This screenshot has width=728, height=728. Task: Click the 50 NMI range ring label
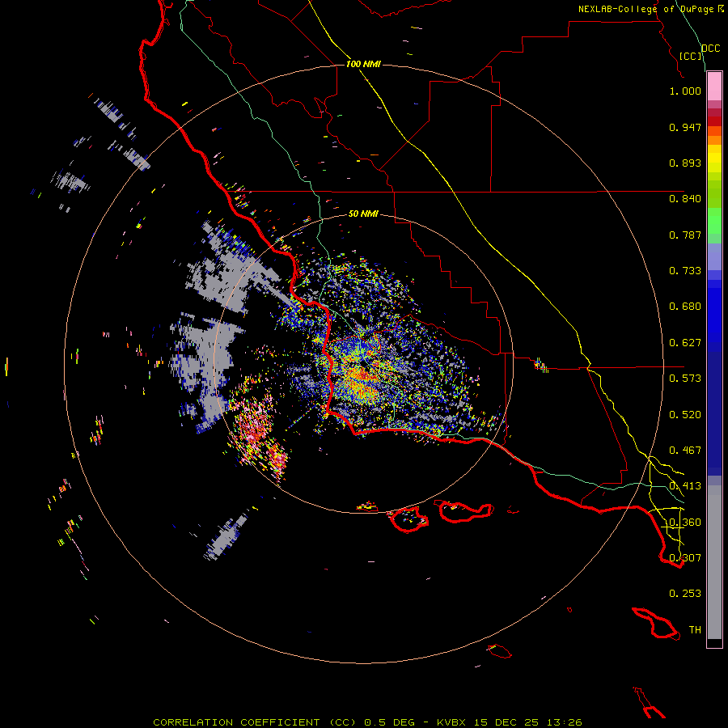click(363, 214)
